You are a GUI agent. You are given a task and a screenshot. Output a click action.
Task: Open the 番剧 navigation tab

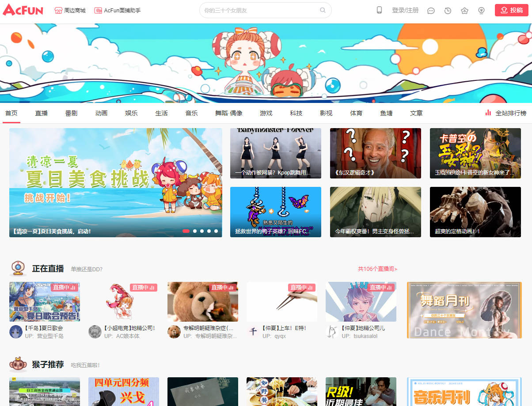pos(71,113)
